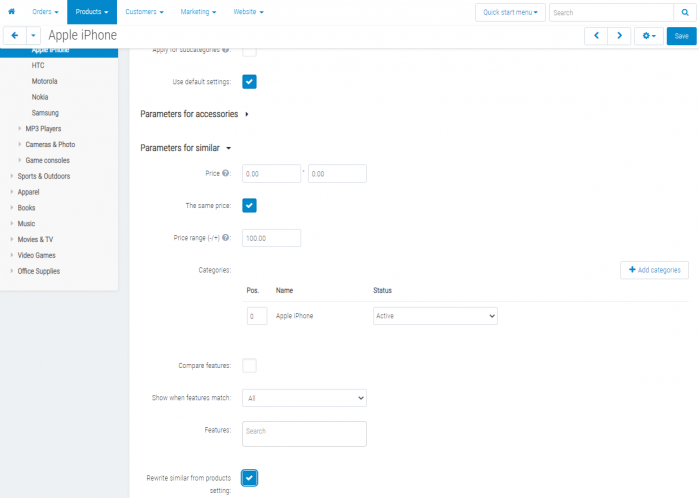The height and width of the screenshot is (498, 700).
Task: Select Samsung in the category tree
Action: point(45,113)
